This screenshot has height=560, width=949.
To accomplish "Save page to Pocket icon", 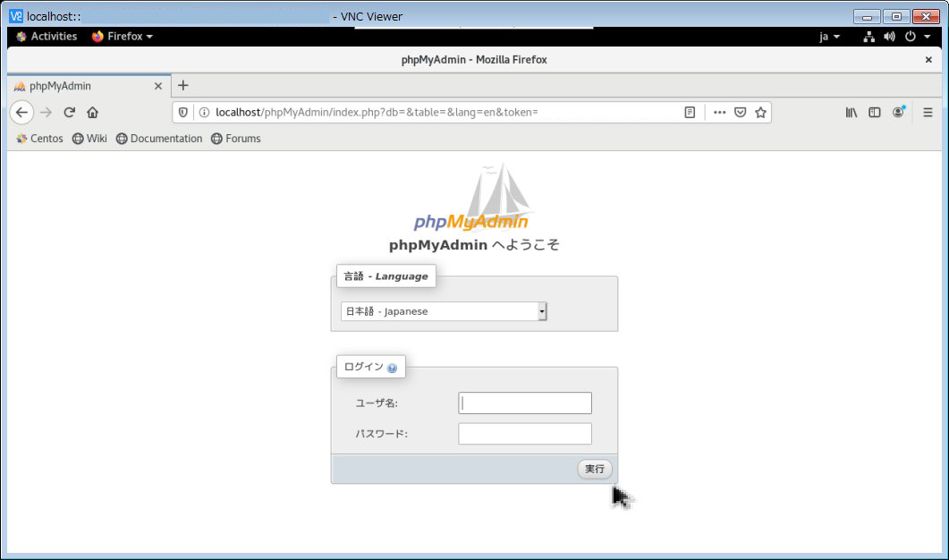I will [x=741, y=112].
